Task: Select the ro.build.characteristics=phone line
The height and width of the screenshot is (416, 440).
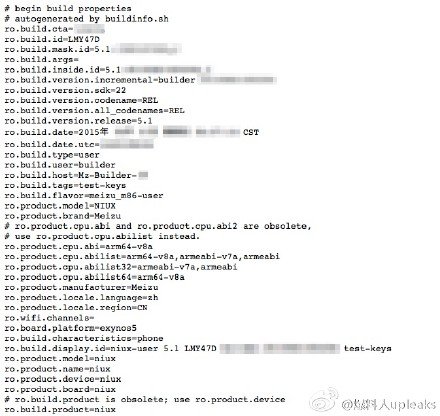Action: [84, 338]
